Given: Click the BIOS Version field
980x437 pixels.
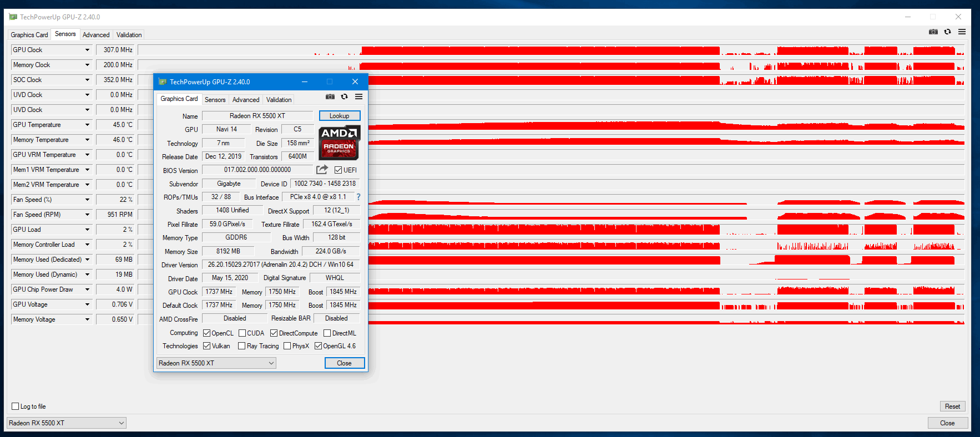Looking at the screenshot, I should (x=257, y=170).
